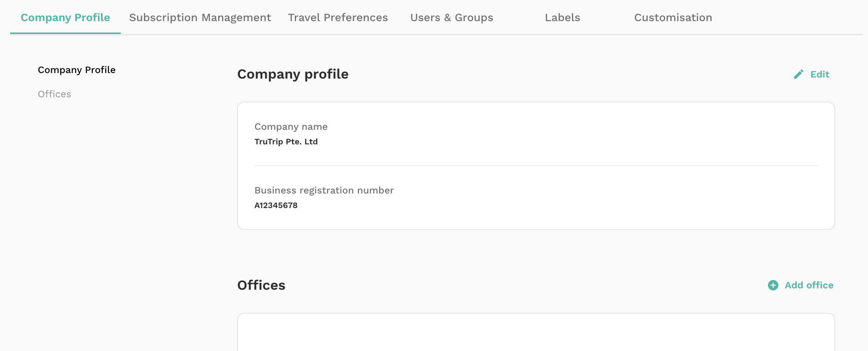This screenshot has height=351, width=868.
Task: Click the Company name field label
Action: pos(291,127)
